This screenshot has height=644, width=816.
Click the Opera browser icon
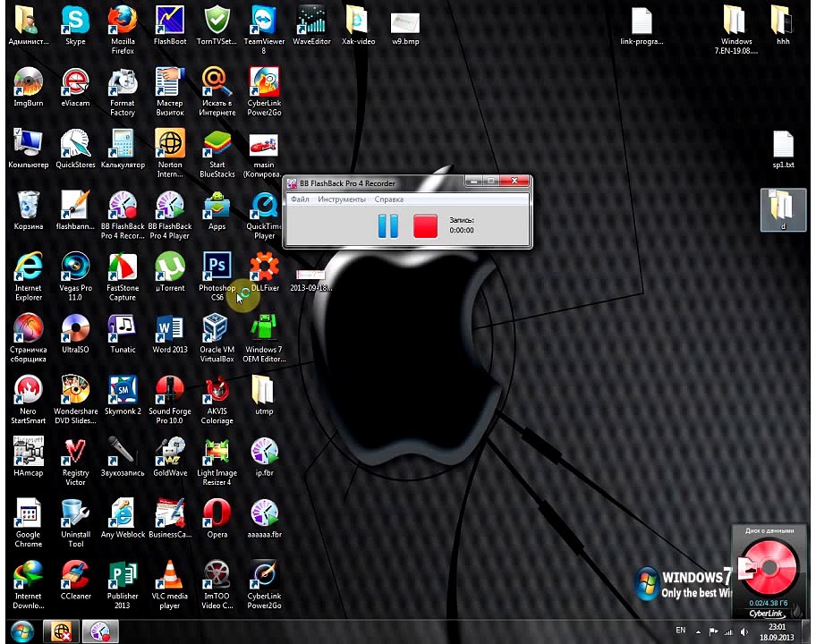217,514
